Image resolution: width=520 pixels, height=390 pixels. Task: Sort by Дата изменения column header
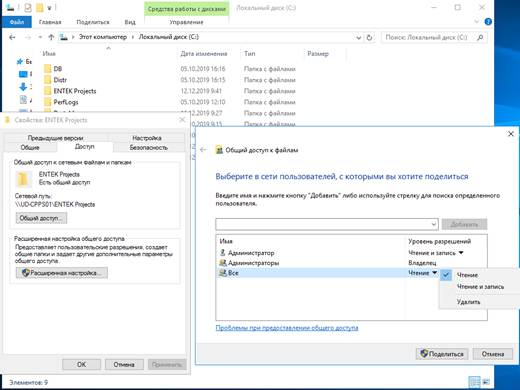(204, 53)
